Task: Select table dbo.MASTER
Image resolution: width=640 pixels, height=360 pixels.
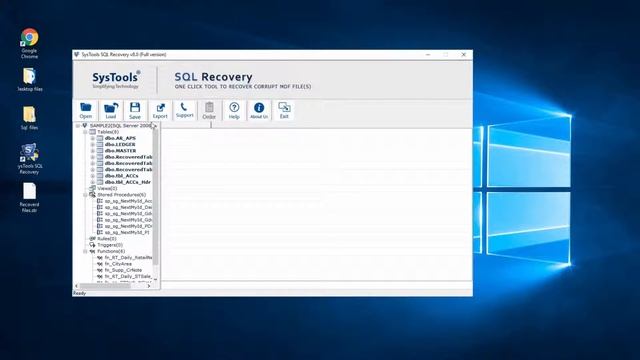Action: point(120,151)
